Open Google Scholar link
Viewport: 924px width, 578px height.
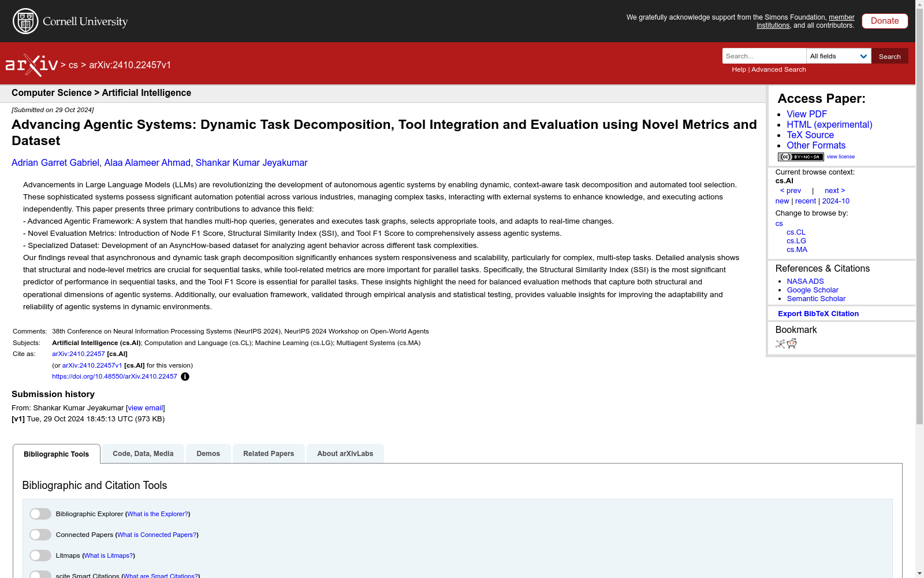[x=813, y=290]
